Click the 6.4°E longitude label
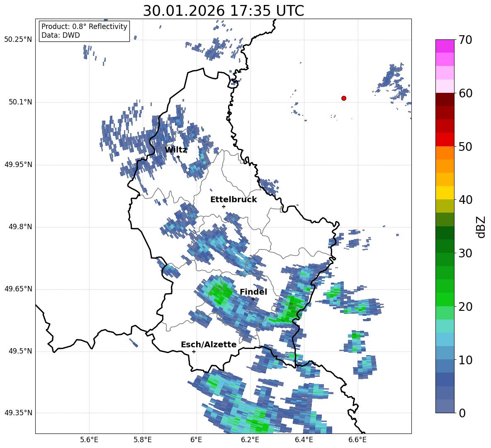 click(304, 440)
